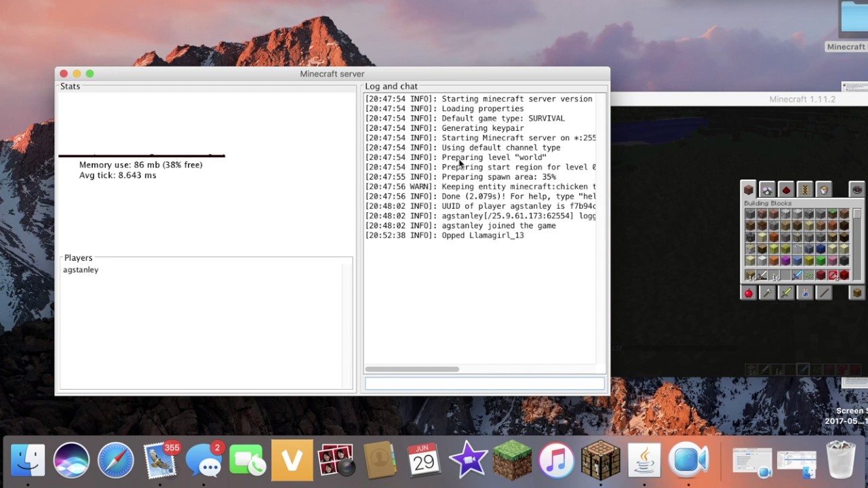Image resolution: width=868 pixels, height=488 pixels.
Task: Select the Foodstuffs apple tab
Action: tap(749, 293)
